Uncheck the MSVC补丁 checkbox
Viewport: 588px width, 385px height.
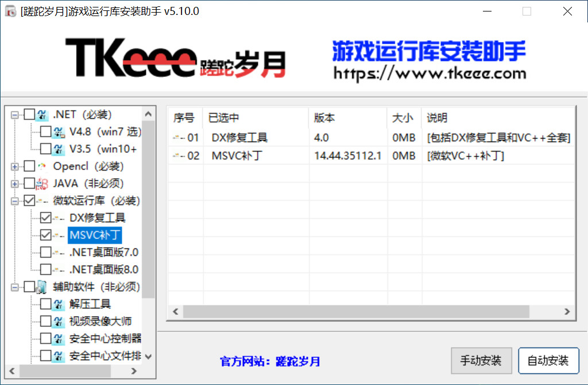(45, 235)
